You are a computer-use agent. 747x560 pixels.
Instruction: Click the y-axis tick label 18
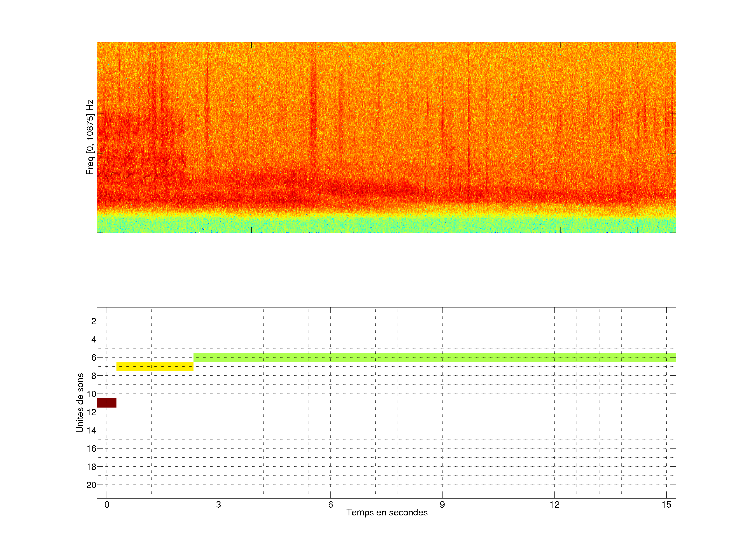coord(91,467)
